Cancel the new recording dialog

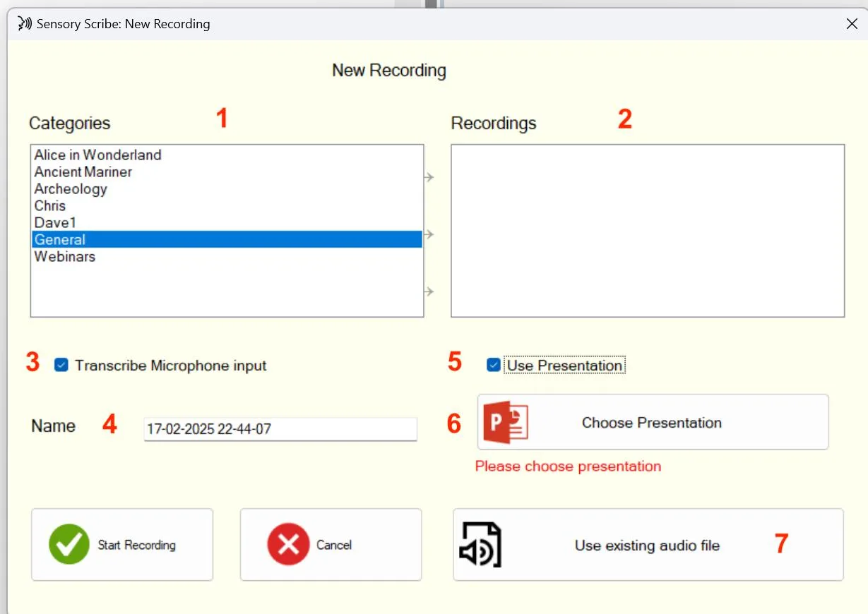coord(331,544)
